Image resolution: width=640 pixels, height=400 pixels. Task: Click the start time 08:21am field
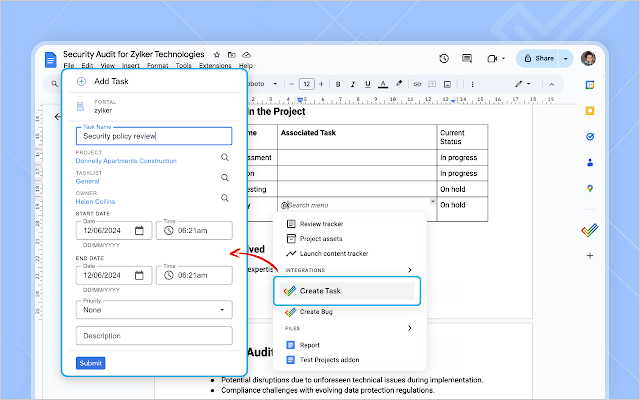tap(194, 231)
